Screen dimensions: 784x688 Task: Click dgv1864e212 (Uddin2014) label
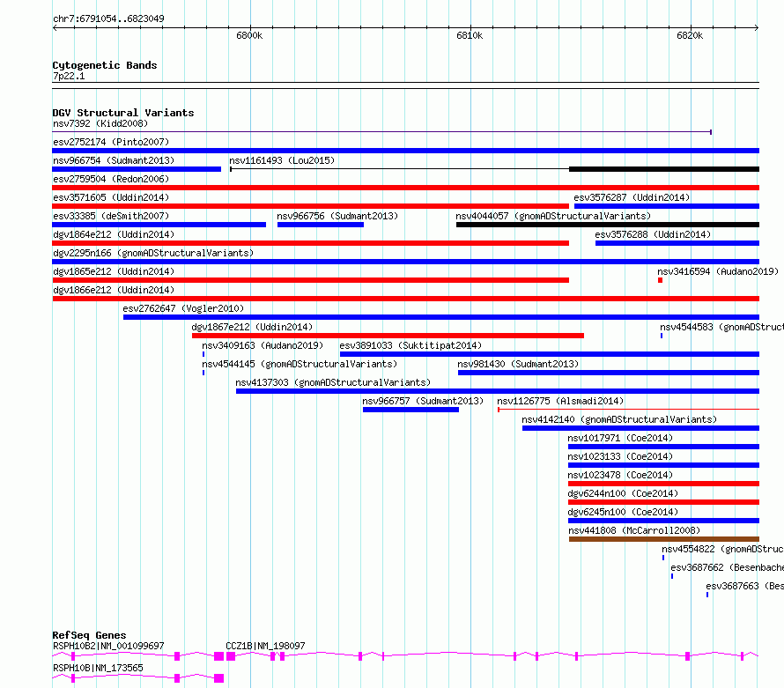114,234
